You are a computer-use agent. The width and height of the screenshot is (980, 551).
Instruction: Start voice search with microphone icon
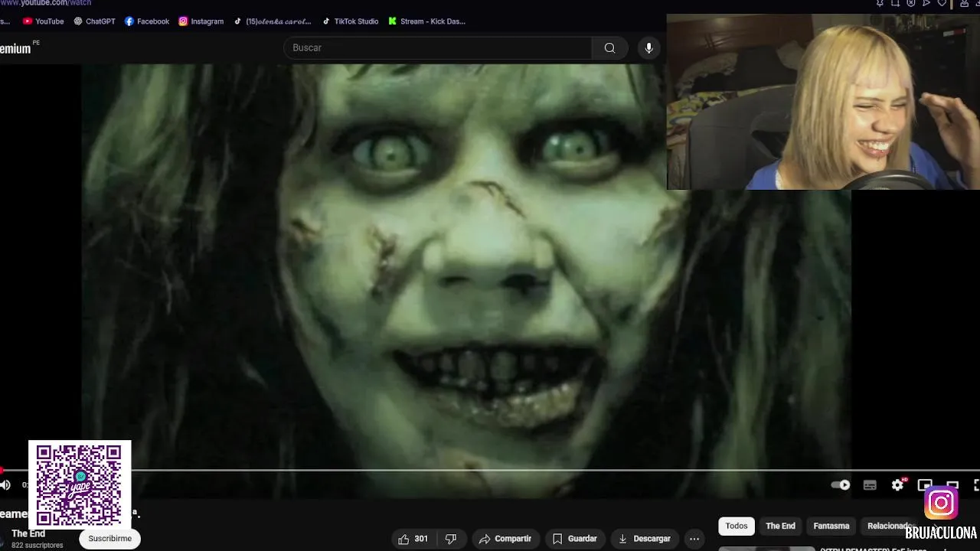click(x=648, y=48)
